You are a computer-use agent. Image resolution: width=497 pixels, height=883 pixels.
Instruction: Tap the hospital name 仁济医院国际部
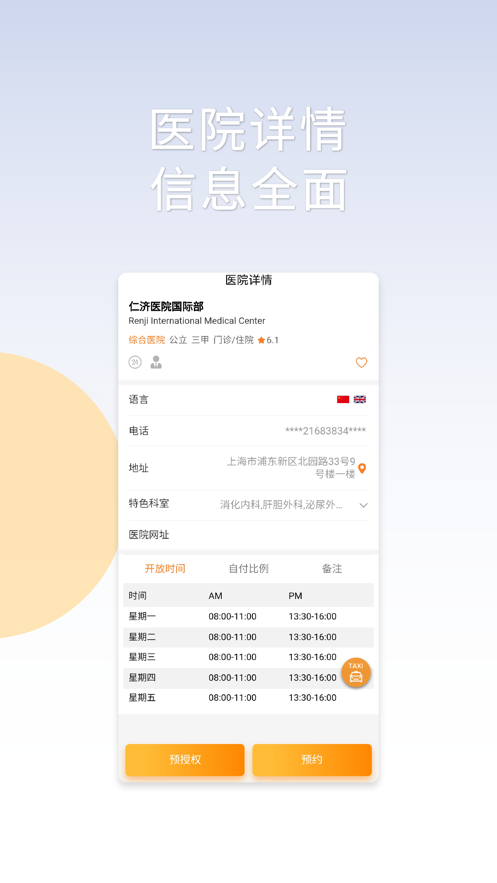tap(166, 306)
